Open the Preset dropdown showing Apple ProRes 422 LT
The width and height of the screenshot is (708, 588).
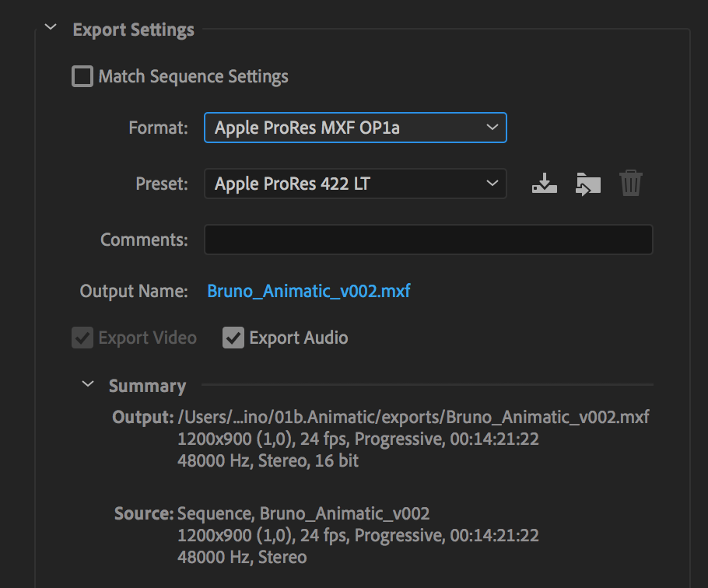point(356,184)
